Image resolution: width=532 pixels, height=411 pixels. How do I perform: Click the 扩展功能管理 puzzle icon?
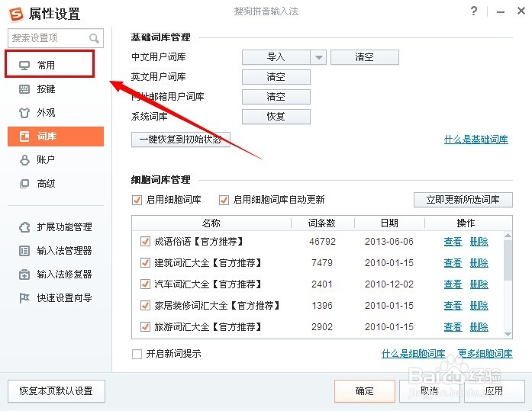coord(24,226)
